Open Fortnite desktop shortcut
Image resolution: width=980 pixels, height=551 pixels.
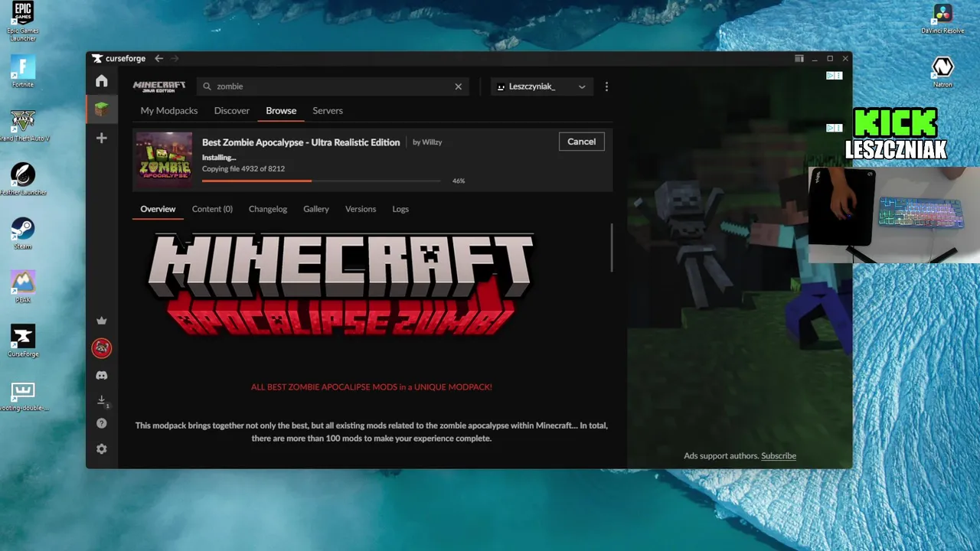[x=23, y=71]
